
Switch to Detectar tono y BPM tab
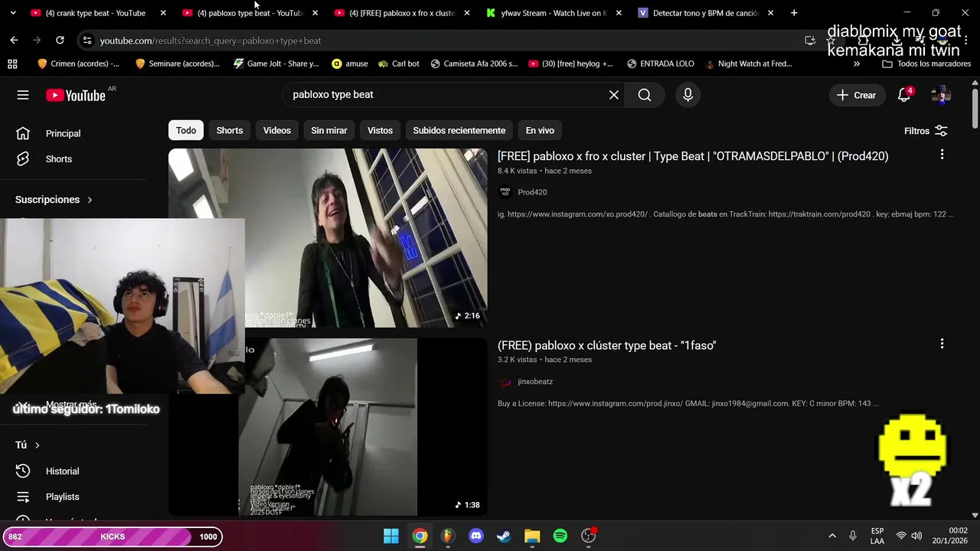704,13
